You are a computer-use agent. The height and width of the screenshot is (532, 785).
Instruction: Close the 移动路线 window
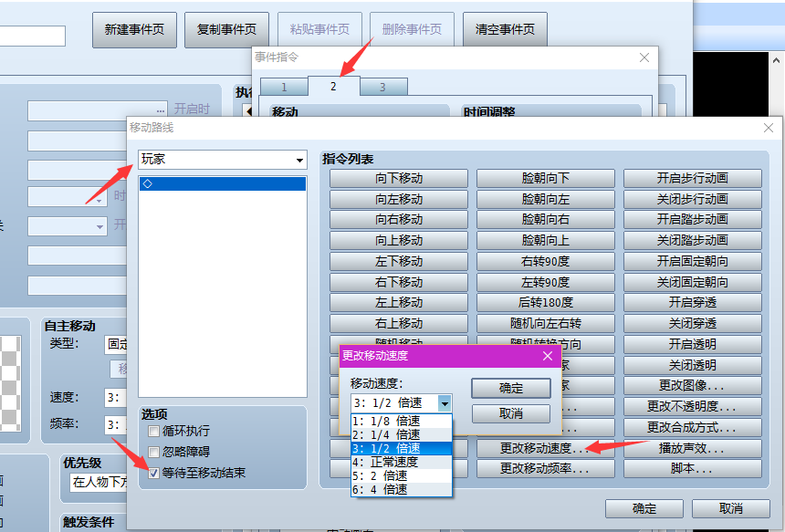[769, 128]
